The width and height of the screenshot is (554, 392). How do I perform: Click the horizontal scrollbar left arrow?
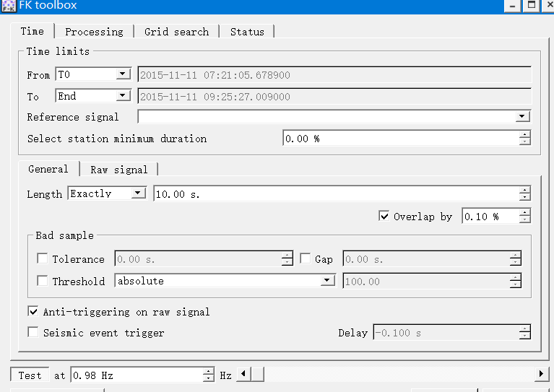coord(243,375)
